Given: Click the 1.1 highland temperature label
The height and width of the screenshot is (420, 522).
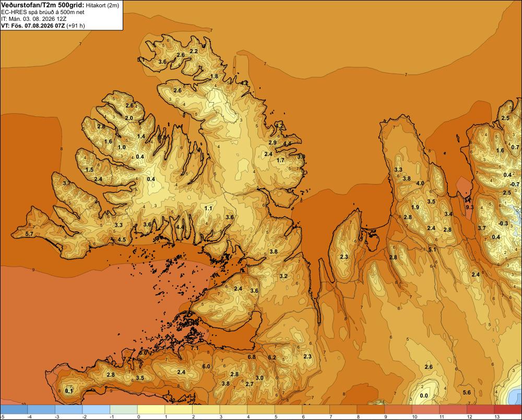Looking at the screenshot, I should tap(208, 208).
